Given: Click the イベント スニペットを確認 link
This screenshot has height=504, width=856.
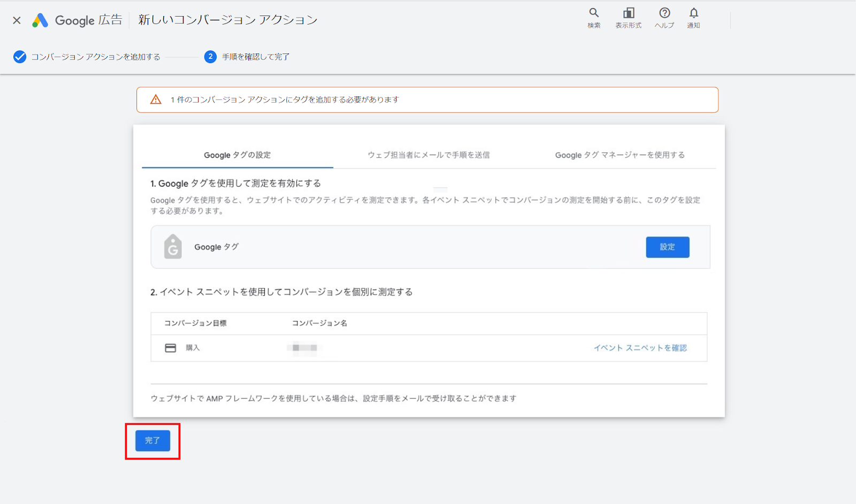Looking at the screenshot, I should click(640, 348).
